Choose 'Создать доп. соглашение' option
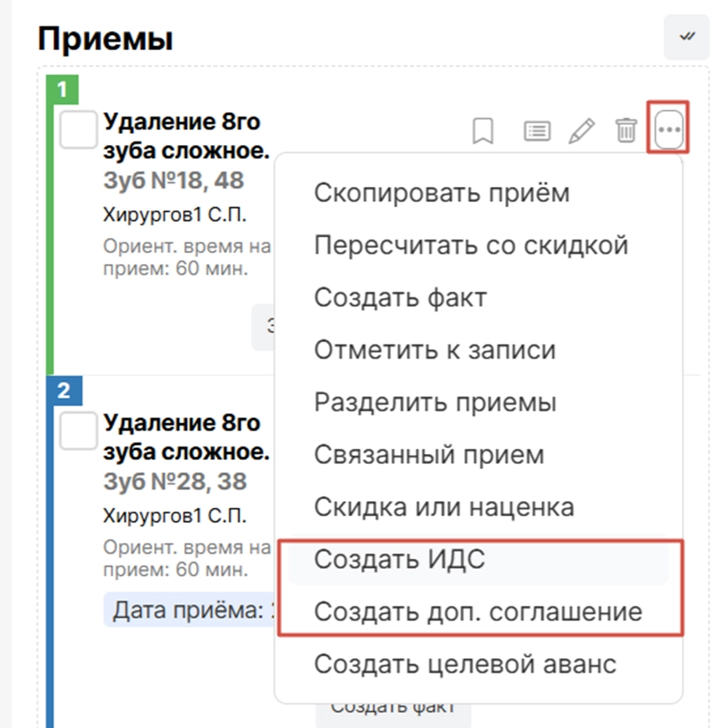This screenshot has height=728, width=728. pos(478,612)
